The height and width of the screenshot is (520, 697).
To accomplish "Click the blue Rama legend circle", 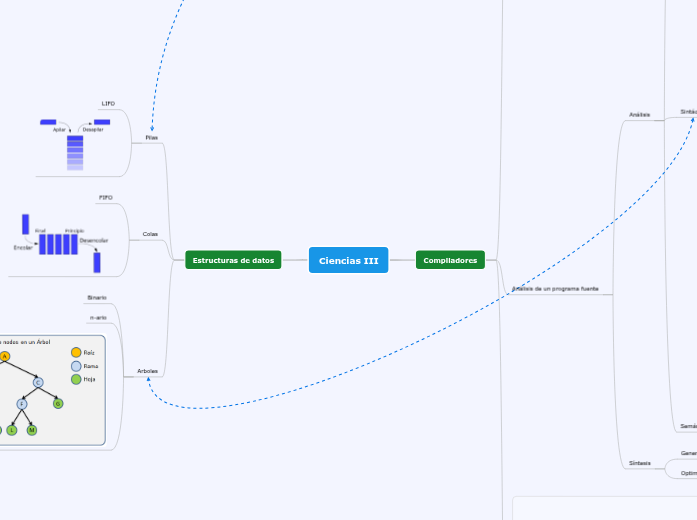I will tap(76, 366).
